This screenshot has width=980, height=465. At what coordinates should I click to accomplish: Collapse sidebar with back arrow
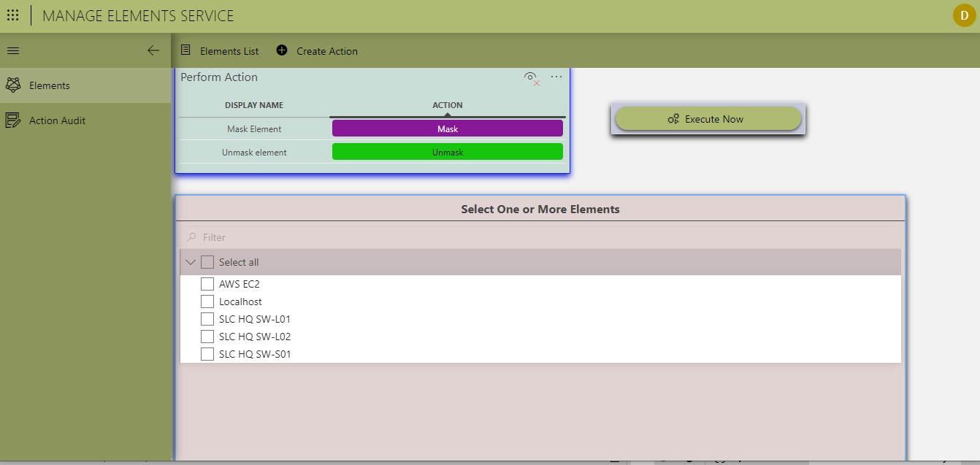[153, 50]
